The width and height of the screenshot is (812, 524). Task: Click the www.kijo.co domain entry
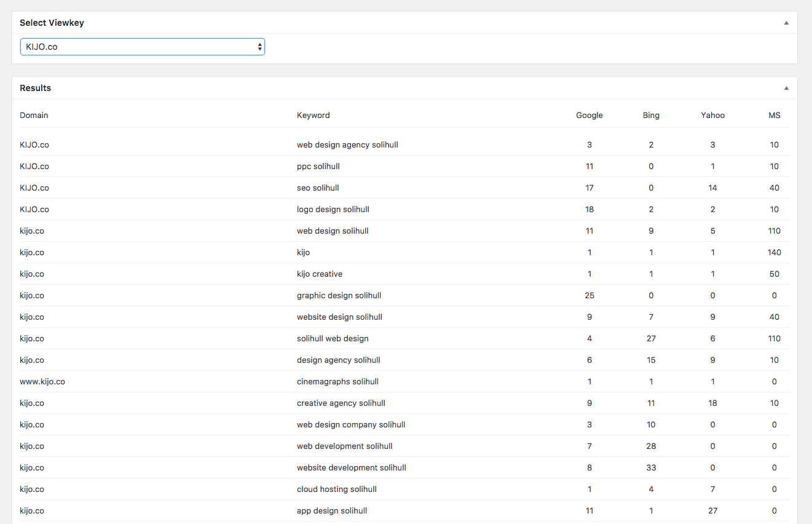(x=42, y=381)
